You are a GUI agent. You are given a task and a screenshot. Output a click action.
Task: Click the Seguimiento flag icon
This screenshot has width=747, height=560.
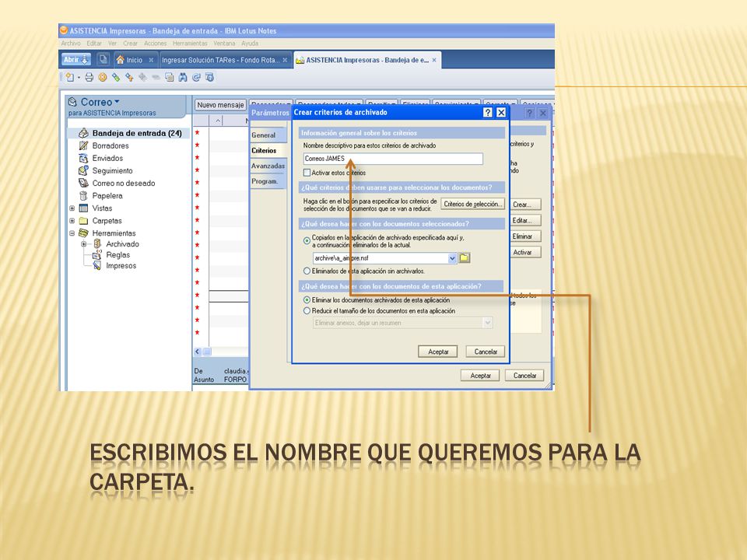[83, 170]
